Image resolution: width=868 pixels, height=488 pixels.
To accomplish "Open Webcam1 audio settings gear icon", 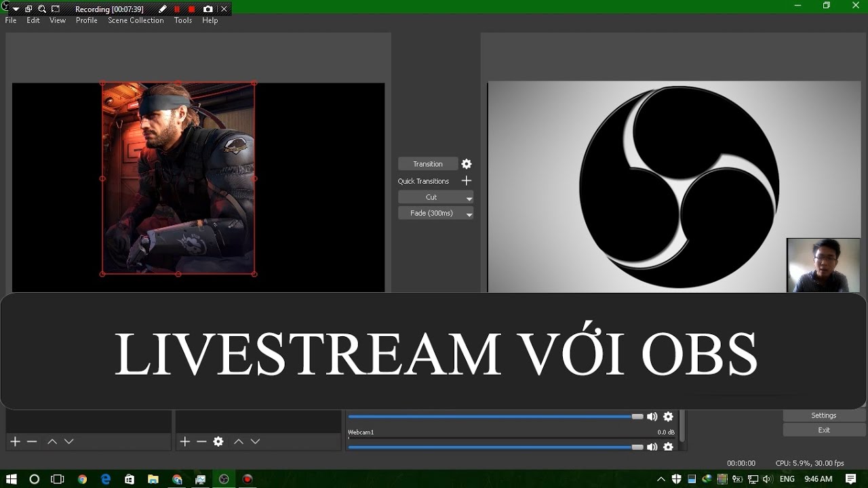I will tap(668, 447).
